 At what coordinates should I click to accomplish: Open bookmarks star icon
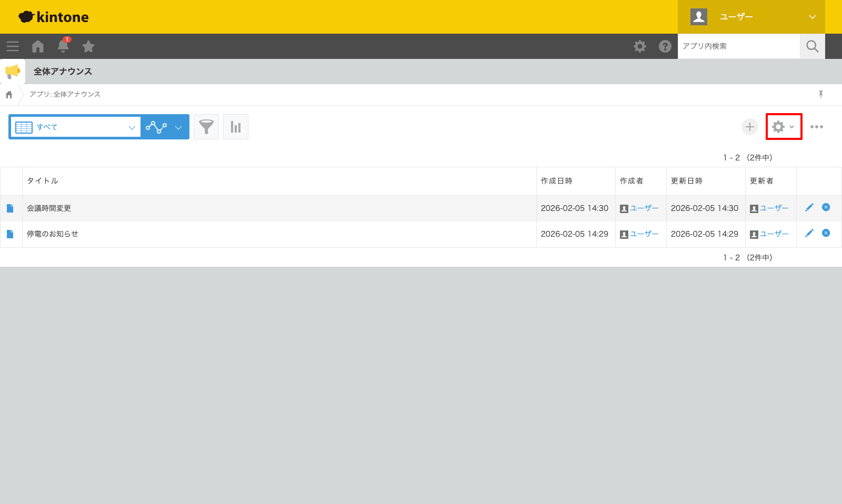[x=88, y=46]
